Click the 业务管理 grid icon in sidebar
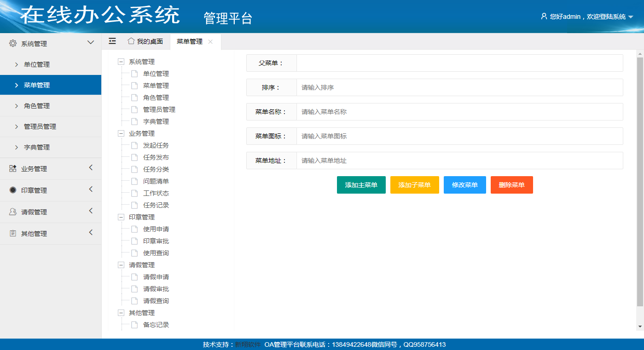This screenshot has width=644, height=350. tap(13, 169)
